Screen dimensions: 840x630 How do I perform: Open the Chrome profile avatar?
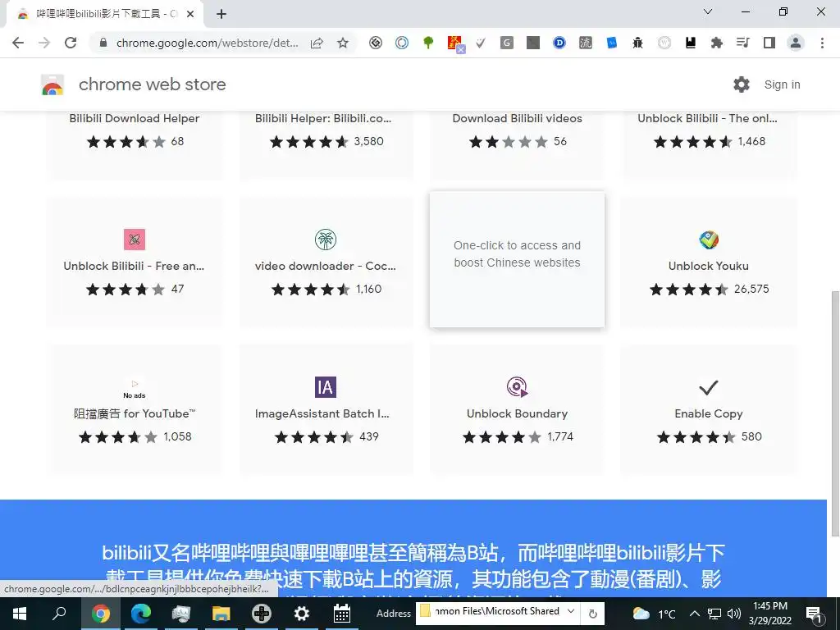(x=796, y=43)
